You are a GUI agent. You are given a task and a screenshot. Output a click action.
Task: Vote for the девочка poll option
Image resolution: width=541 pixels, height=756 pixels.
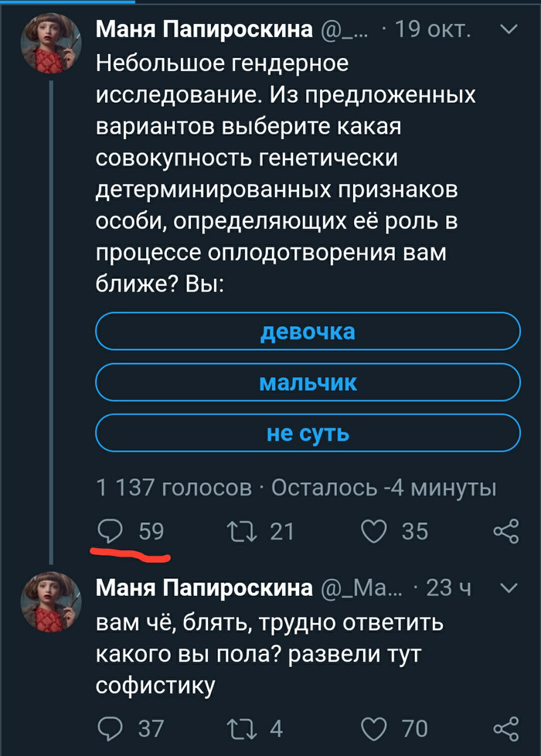(x=308, y=332)
